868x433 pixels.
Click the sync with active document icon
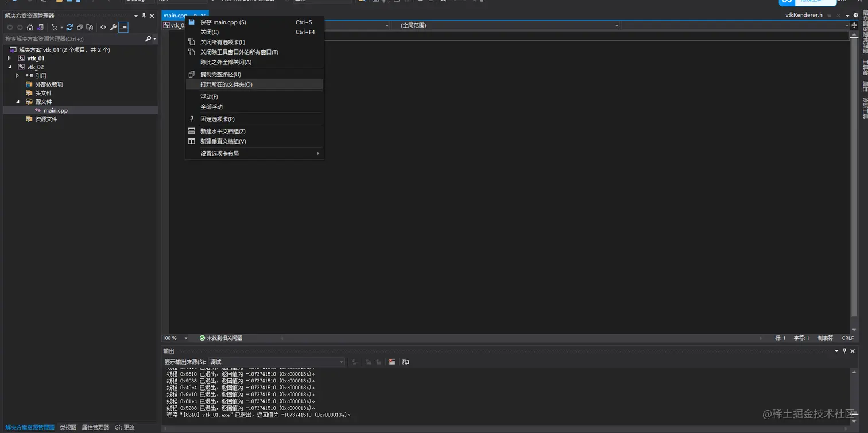pos(69,27)
